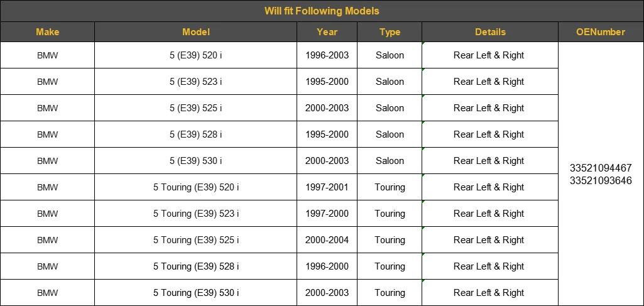Select OE number 33521093646

pos(601,181)
